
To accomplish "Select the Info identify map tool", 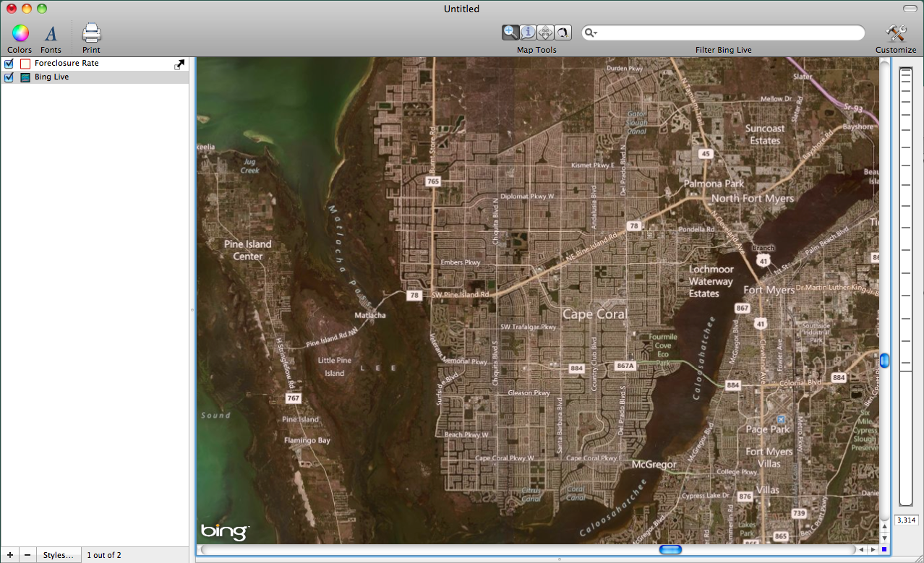I will [x=529, y=33].
